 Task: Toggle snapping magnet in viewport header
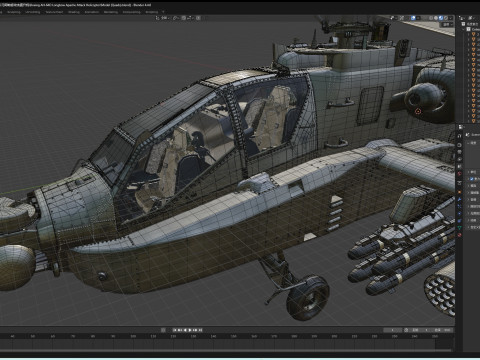[x=184, y=18]
